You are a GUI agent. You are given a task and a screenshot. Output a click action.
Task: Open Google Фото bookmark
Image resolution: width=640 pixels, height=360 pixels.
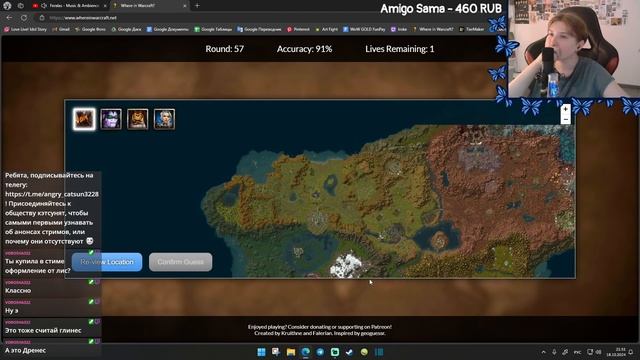coord(90,29)
